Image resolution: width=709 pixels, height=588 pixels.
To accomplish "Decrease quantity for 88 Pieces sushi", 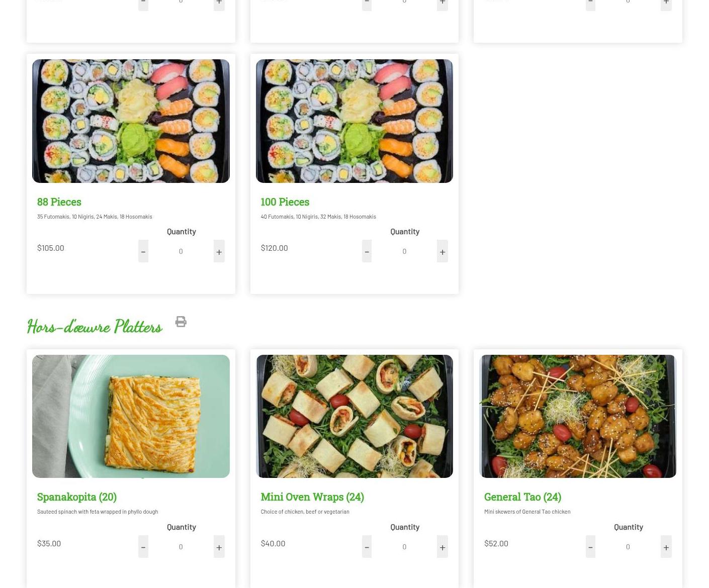I will pos(143,251).
